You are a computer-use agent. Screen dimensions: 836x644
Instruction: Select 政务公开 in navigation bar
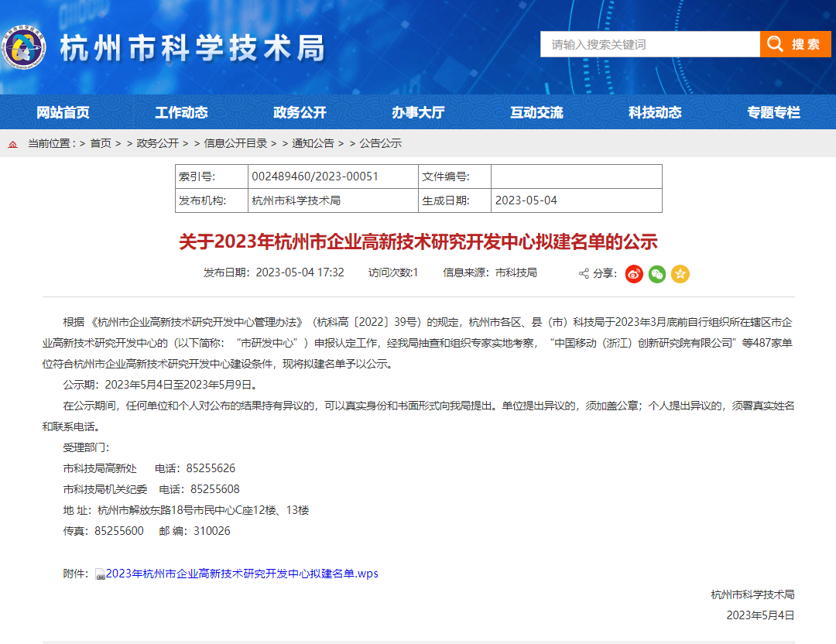(x=300, y=112)
